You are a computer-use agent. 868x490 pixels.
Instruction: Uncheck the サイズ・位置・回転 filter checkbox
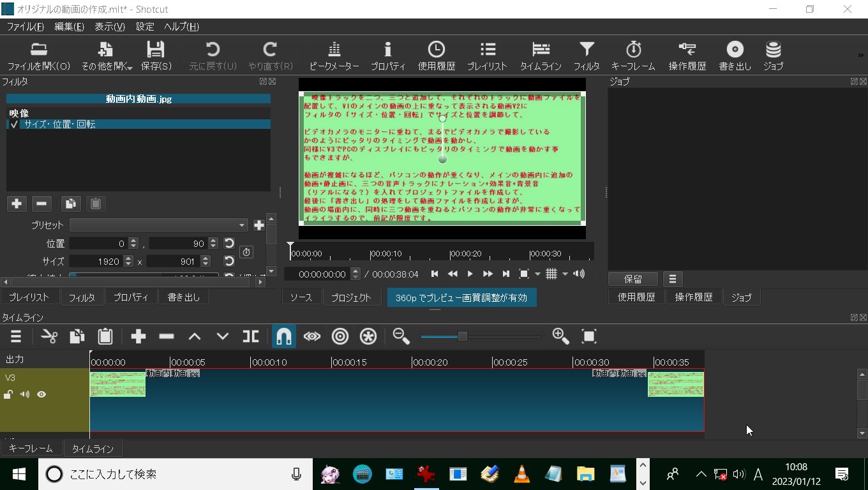[14, 124]
